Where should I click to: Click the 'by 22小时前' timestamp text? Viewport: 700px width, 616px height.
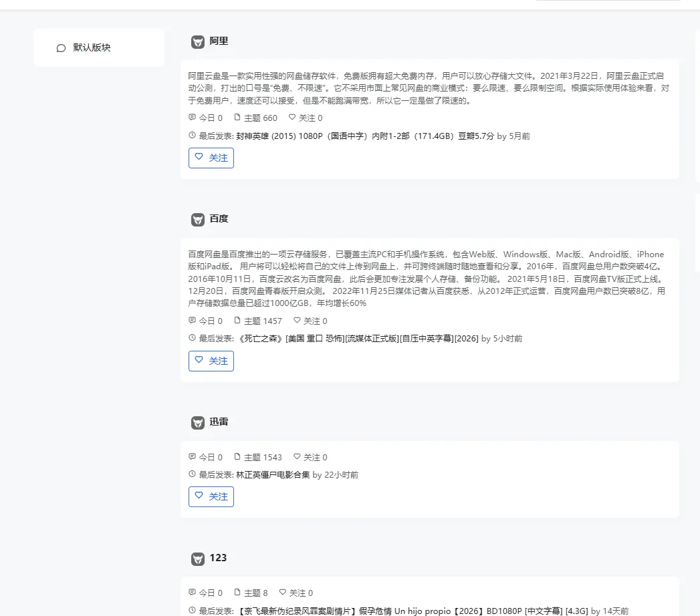click(336, 474)
